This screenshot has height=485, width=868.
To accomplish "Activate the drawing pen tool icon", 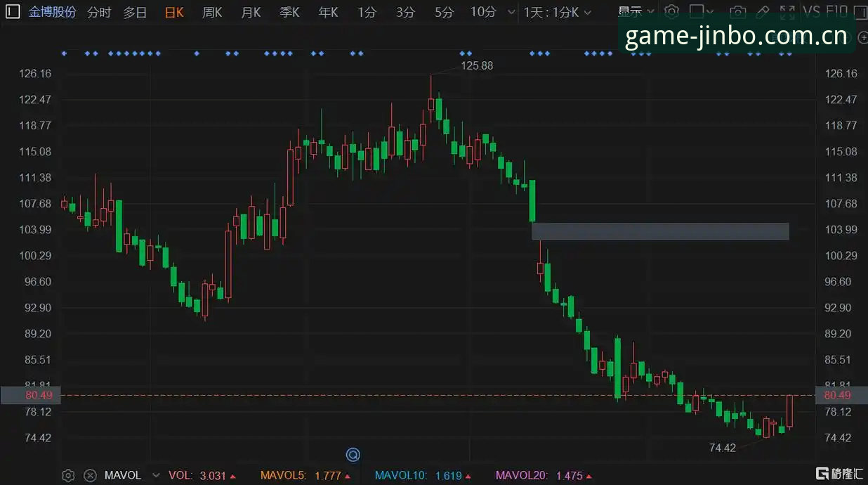I will (763, 11).
